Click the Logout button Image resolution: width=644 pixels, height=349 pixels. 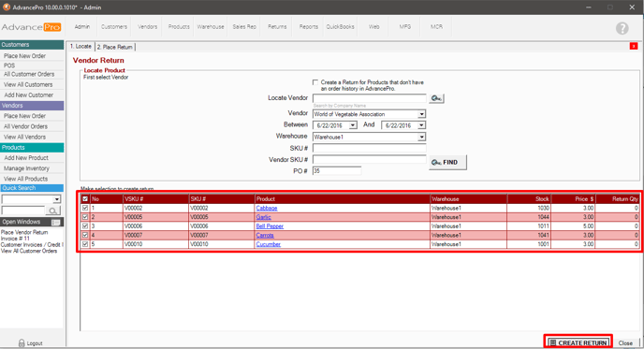click(30, 343)
